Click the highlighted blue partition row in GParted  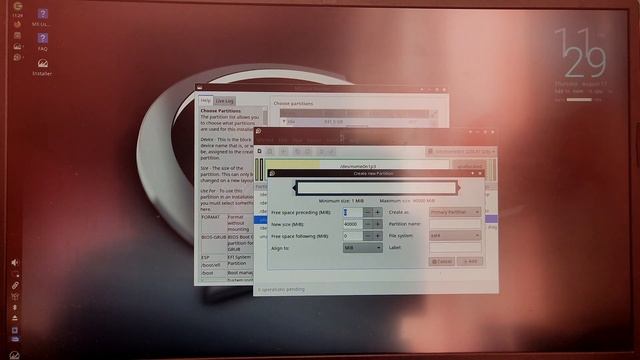click(x=261, y=220)
